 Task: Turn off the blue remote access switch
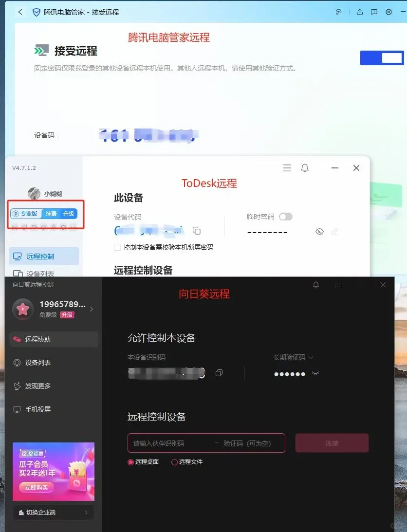pos(382,57)
